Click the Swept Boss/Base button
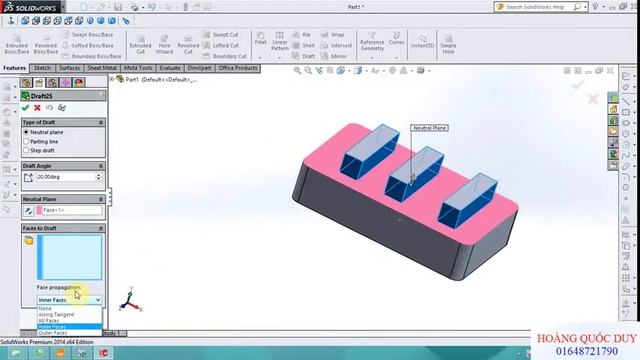This screenshot has height=360, width=640. click(x=88, y=35)
